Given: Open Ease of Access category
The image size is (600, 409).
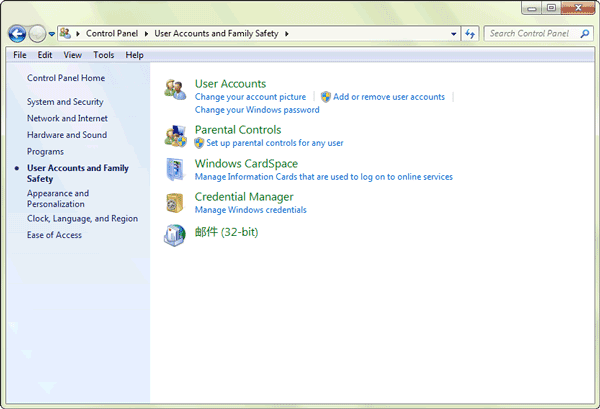Looking at the screenshot, I should 54,235.
